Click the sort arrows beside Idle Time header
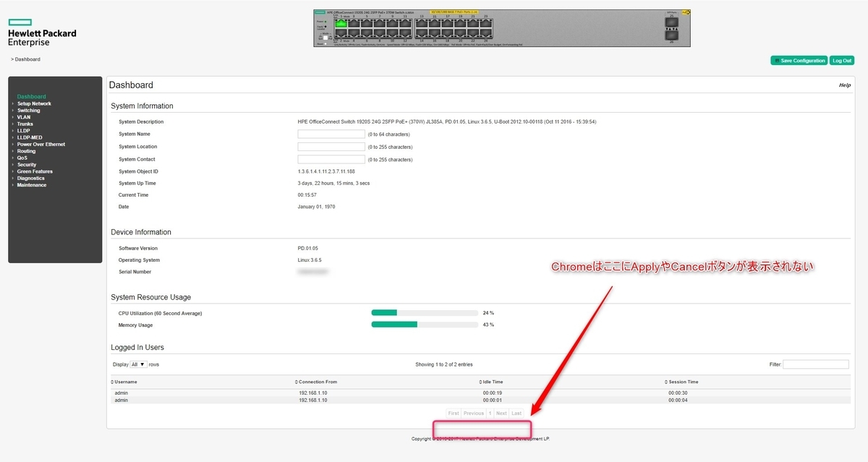 (x=481, y=382)
